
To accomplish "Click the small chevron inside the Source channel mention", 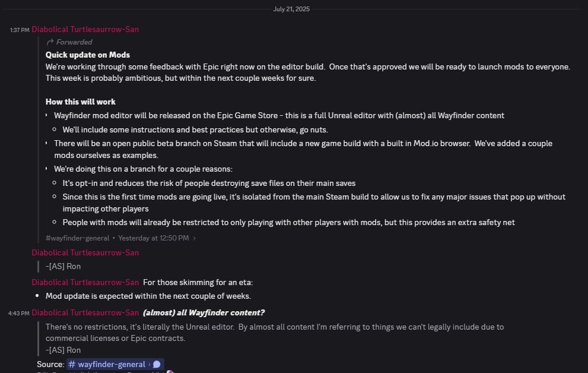I will 149,364.
